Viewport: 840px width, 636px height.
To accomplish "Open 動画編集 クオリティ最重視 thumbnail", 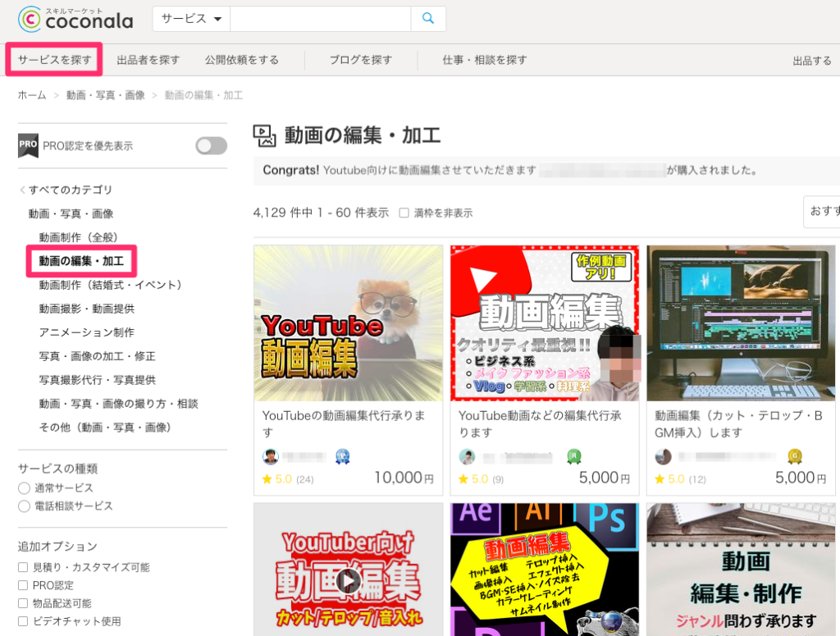I will click(x=545, y=323).
